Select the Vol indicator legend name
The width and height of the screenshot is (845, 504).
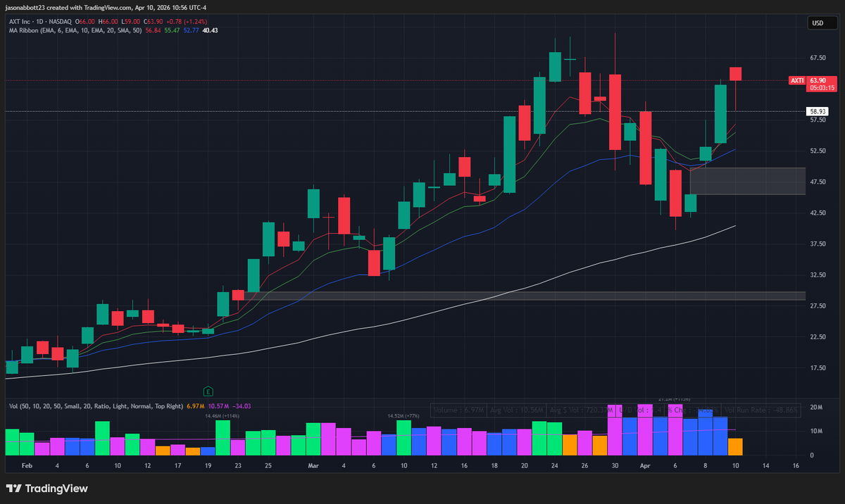coord(94,406)
